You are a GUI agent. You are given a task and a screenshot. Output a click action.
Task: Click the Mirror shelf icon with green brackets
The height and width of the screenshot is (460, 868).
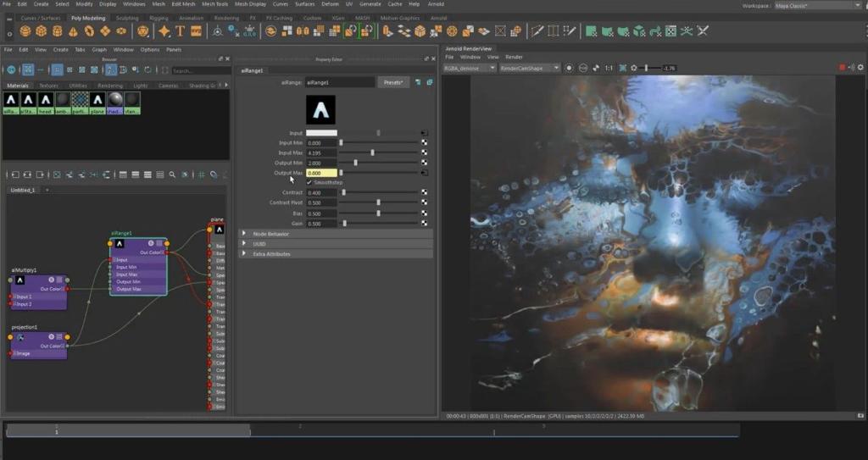(350, 31)
